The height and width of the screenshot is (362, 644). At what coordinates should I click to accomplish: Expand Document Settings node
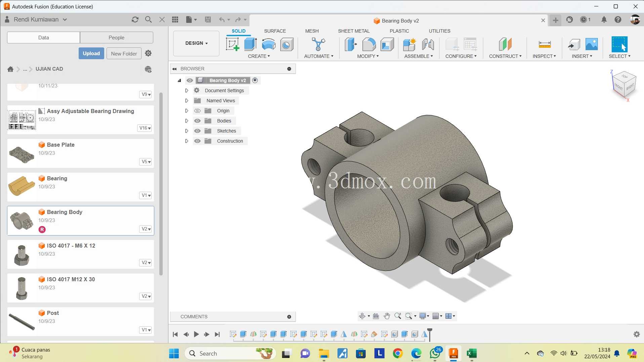(x=187, y=90)
